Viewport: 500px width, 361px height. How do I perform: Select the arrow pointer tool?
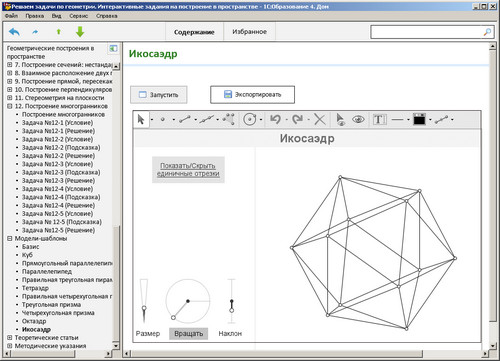(x=141, y=119)
